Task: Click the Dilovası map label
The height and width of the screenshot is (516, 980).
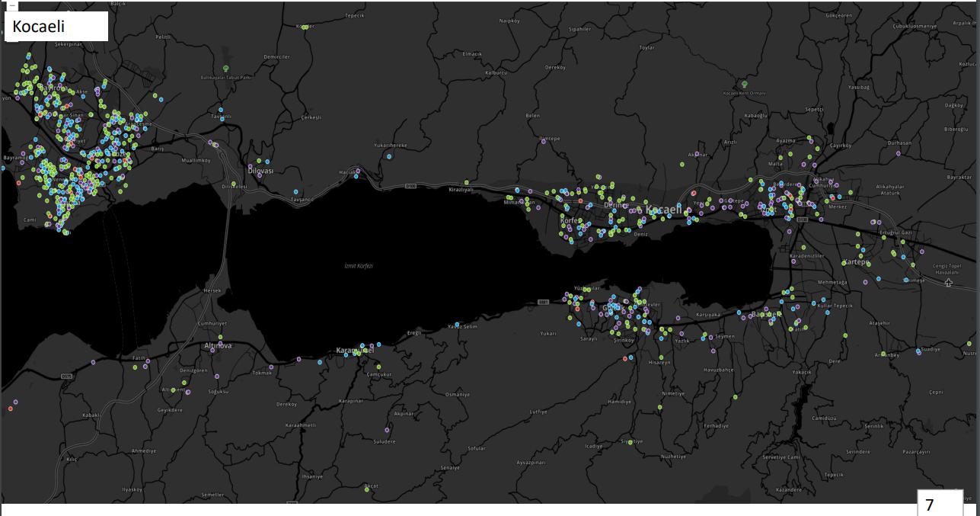Action: [x=260, y=171]
